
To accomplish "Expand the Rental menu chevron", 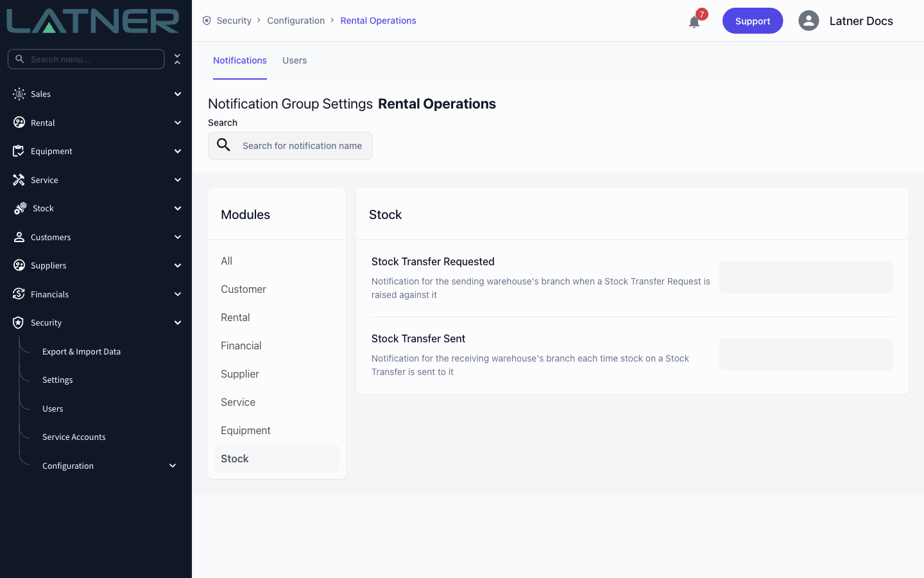I will (x=178, y=123).
